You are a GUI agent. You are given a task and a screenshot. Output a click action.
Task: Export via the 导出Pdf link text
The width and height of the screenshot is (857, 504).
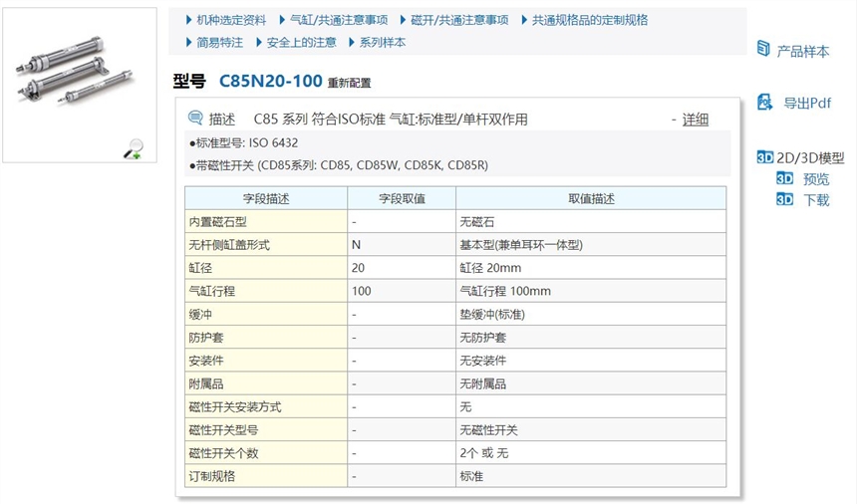click(x=807, y=103)
